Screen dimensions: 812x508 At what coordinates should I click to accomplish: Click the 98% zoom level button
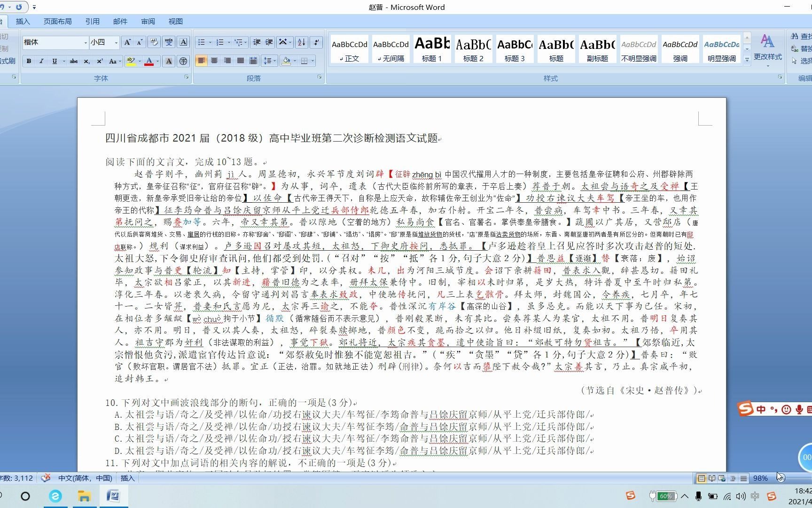pos(760,478)
